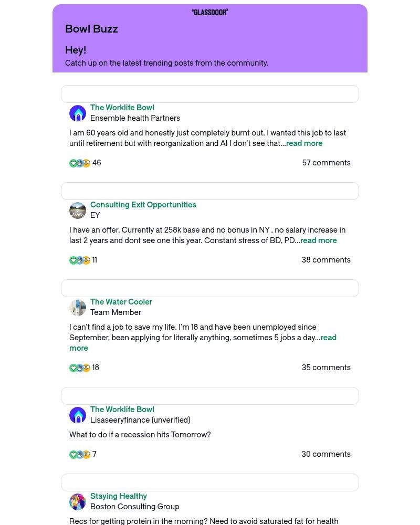Click the Staying Healthy bowl name

[x=118, y=496]
